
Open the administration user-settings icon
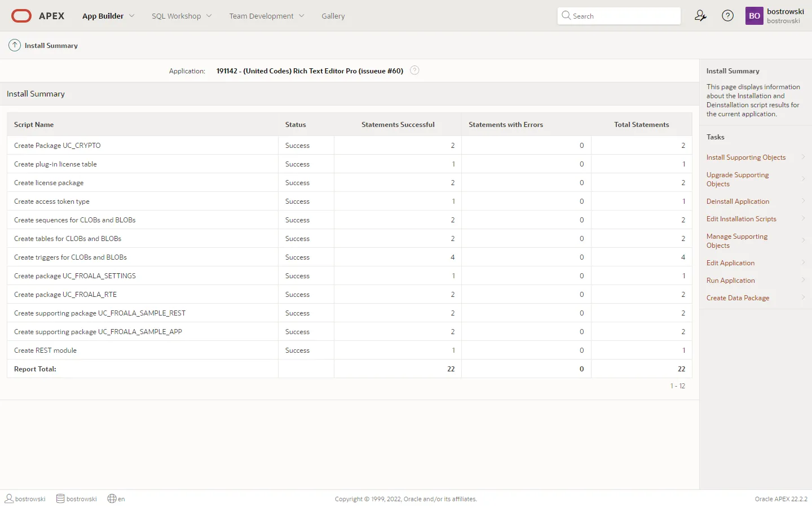[x=700, y=16]
